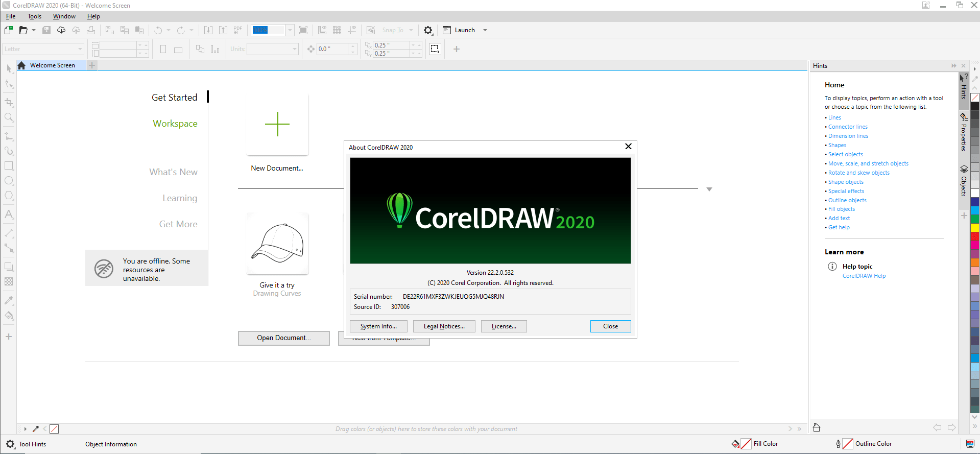The image size is (980, 454).
Task: Click the Export icon
Action: (223, 30)
